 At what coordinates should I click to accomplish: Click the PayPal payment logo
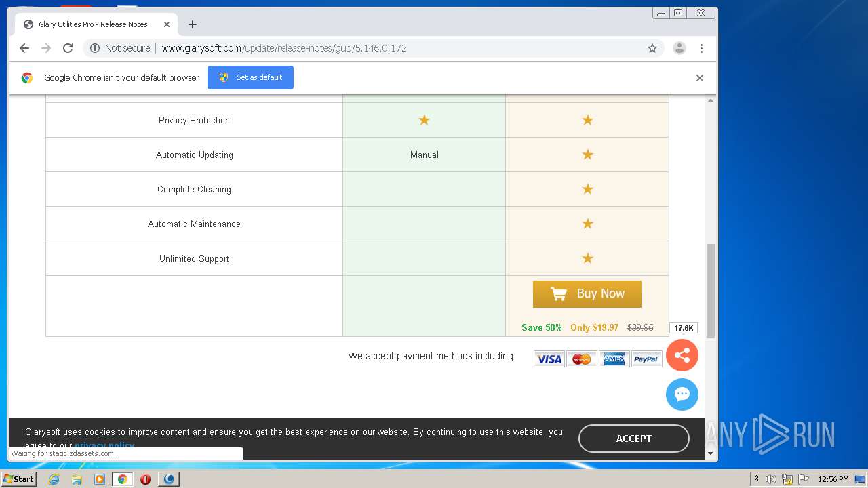tap(647, 359)
